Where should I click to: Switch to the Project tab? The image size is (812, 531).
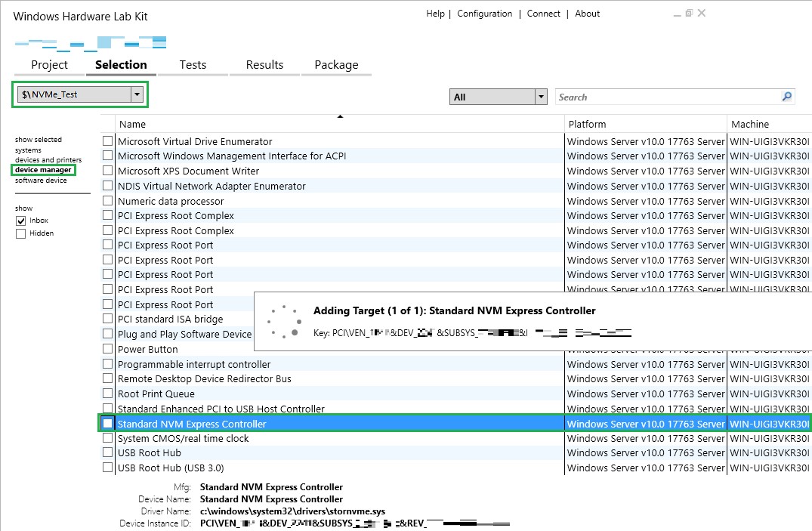click(49, 65)
